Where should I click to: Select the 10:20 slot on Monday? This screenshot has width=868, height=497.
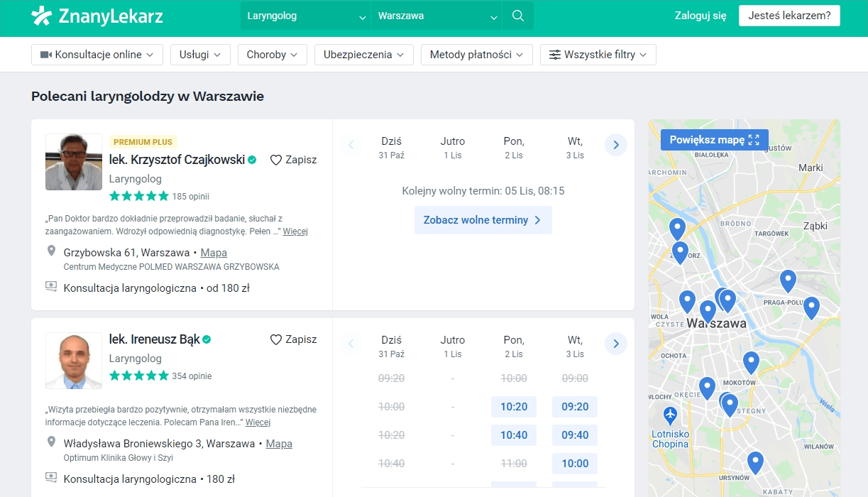click(x=513, y=407)
